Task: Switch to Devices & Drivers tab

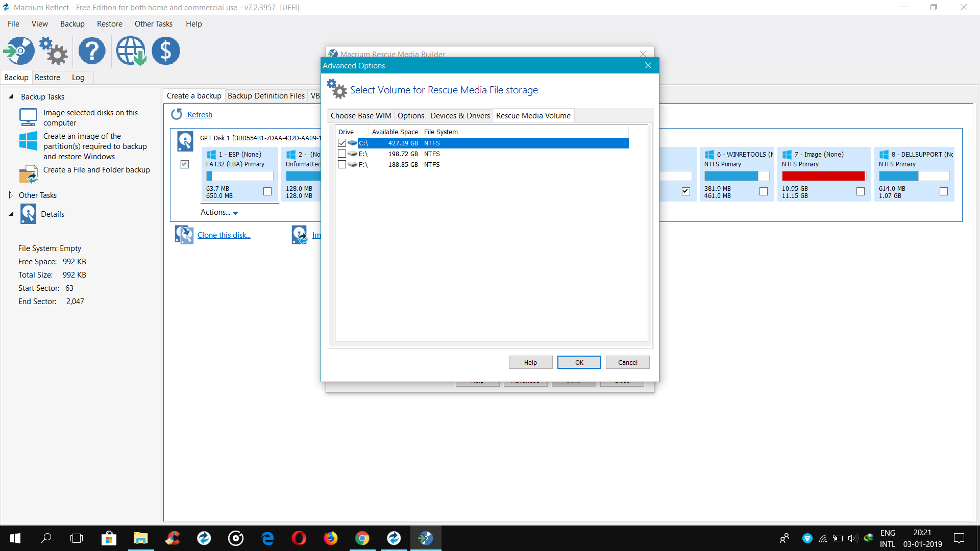Action: [460, 116]
